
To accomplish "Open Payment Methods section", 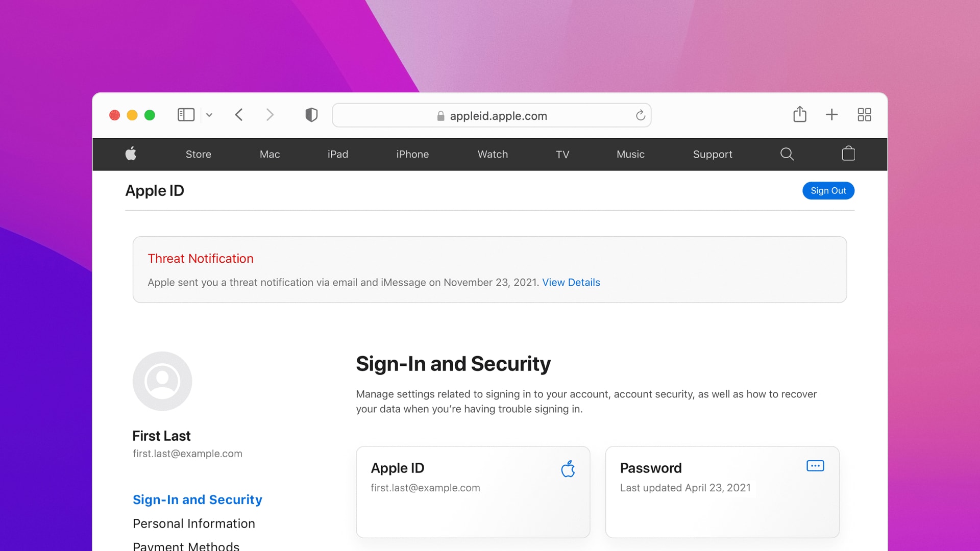I will (185, 545).
